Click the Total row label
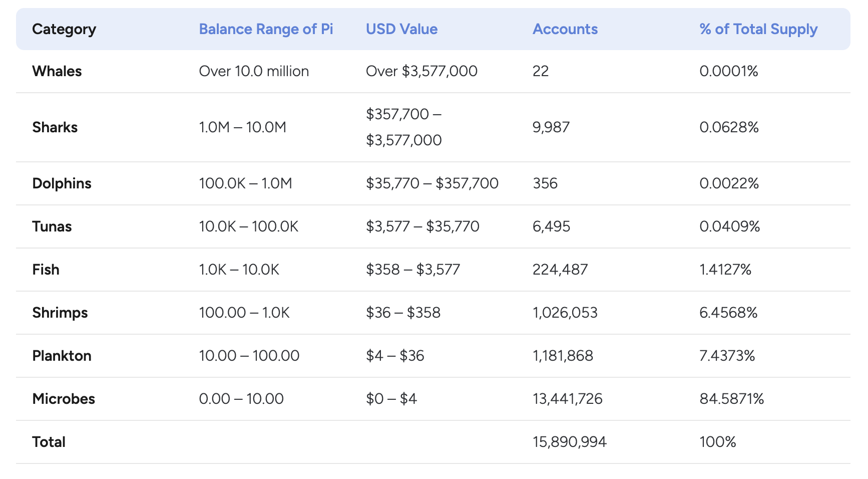The image size is (868, 479). pos(49,442)
